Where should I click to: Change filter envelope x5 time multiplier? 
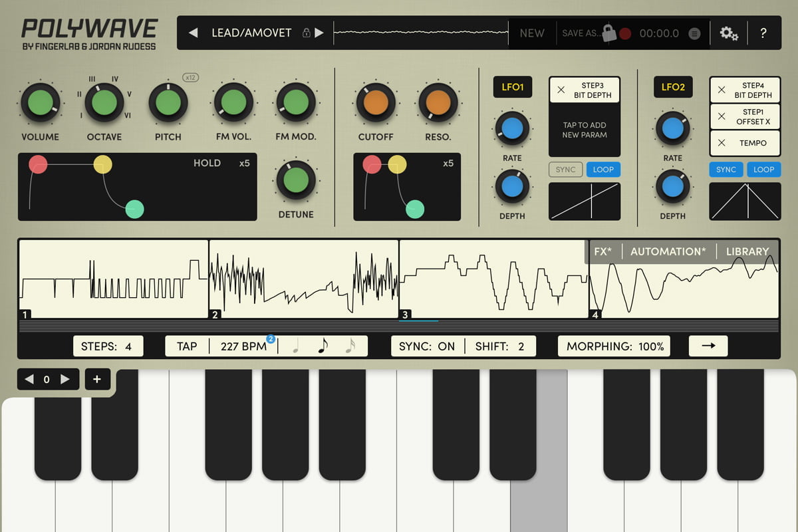click(448, 163)
